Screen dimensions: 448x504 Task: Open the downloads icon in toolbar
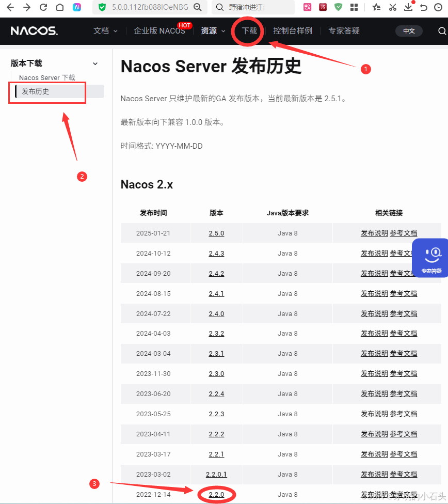[408, 7]
